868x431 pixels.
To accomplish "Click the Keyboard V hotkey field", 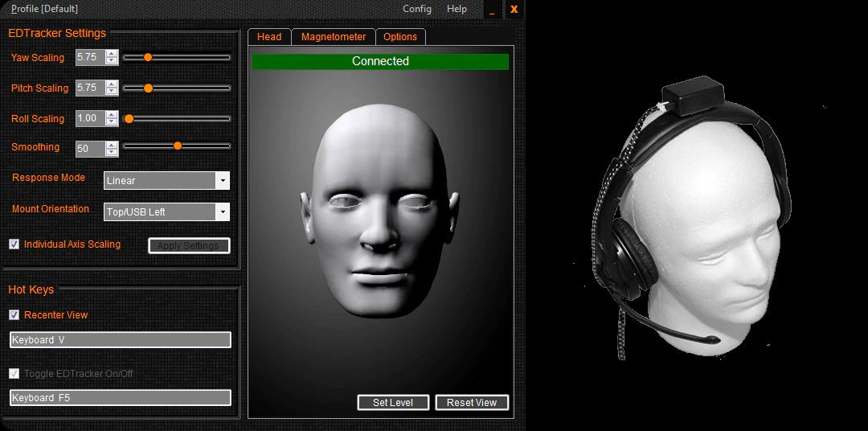I will (x=120, y=340).
